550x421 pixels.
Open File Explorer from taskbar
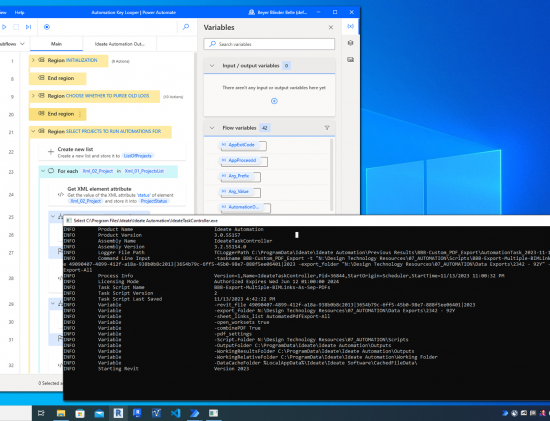(x=61, y=413)
